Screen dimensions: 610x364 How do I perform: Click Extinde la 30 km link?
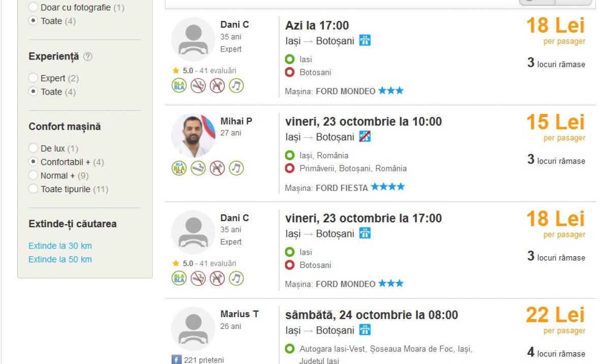tap(60, 246)
